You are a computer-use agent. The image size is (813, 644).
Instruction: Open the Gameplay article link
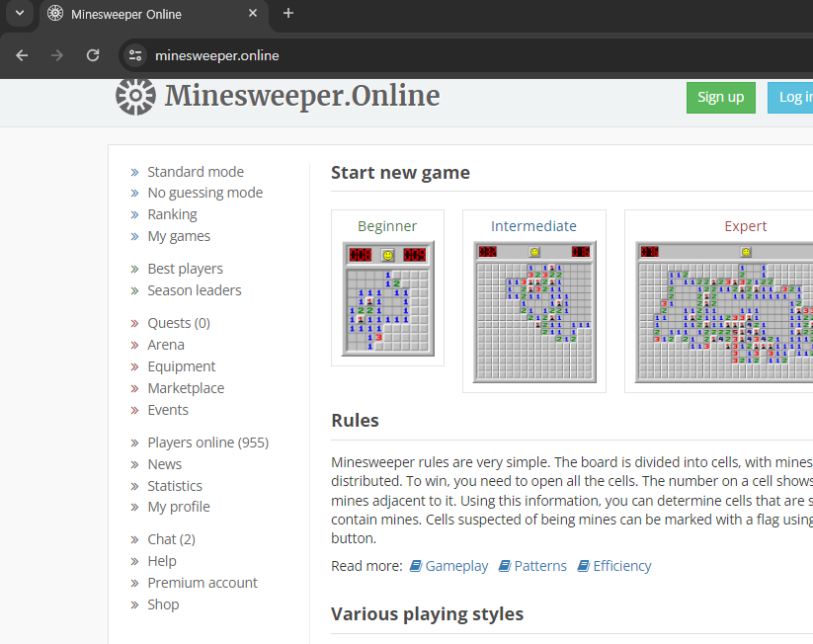(456, 566)
